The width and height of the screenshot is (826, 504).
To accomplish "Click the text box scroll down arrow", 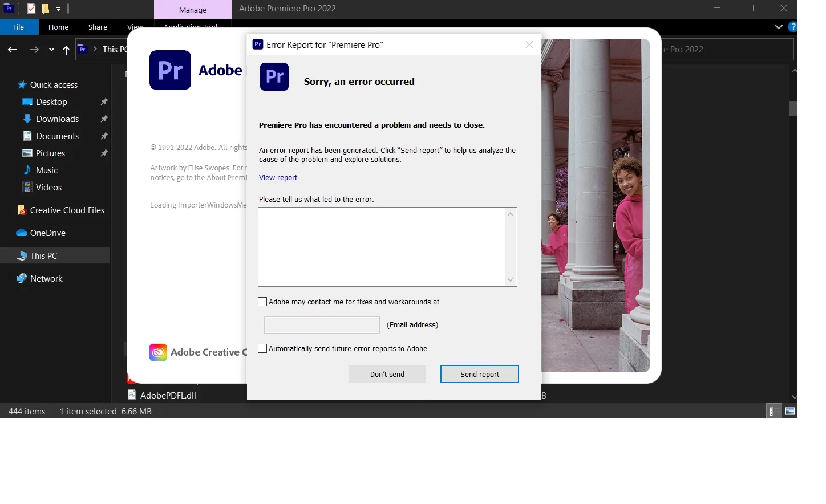I will [x=511, y=279].
